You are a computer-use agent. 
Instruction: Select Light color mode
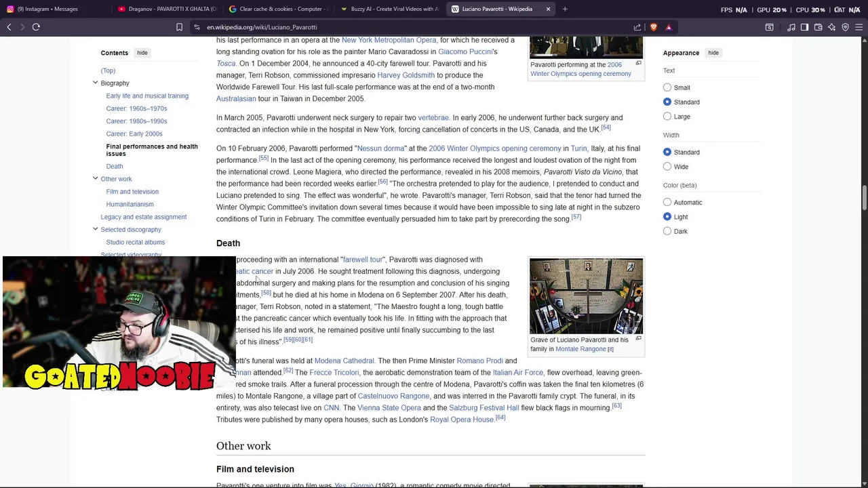pos(667,217)
